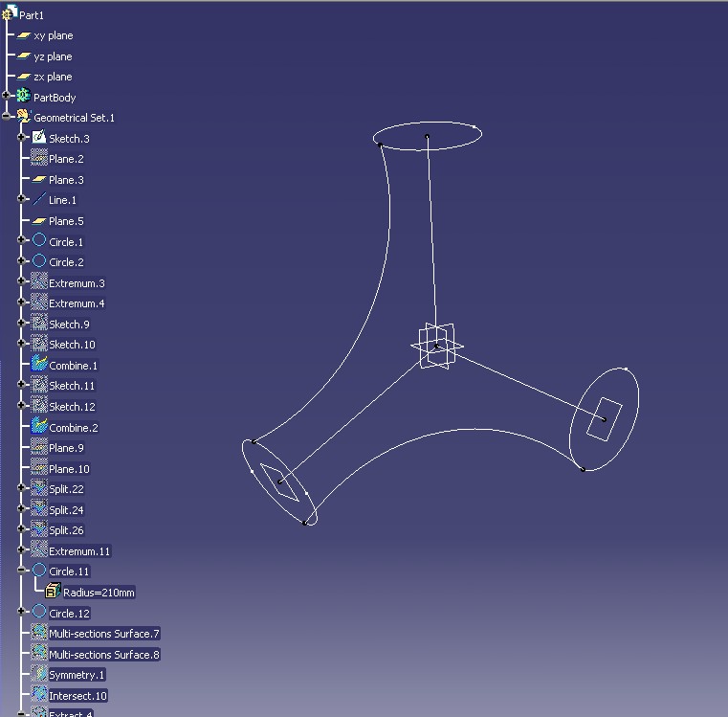Viewport: 728px width, 717px height.
Task: Click the Split.22 icon
Action: pyautogui.click(x=39, y=487)
